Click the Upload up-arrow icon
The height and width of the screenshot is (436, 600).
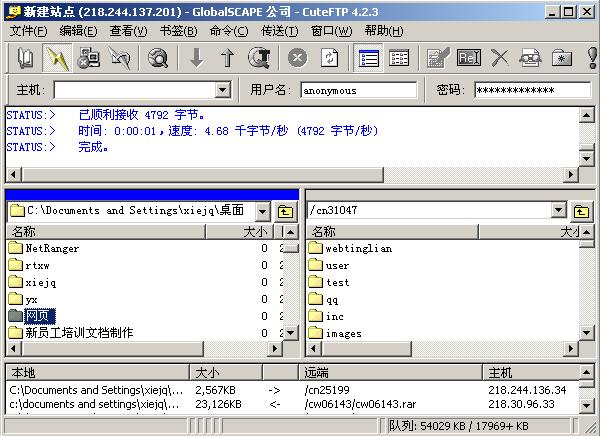click(227, 58)
